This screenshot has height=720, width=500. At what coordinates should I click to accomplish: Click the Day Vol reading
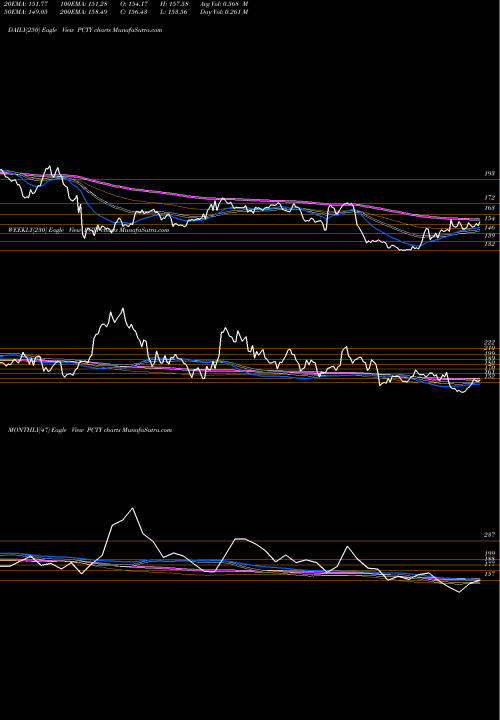(224, 12)
